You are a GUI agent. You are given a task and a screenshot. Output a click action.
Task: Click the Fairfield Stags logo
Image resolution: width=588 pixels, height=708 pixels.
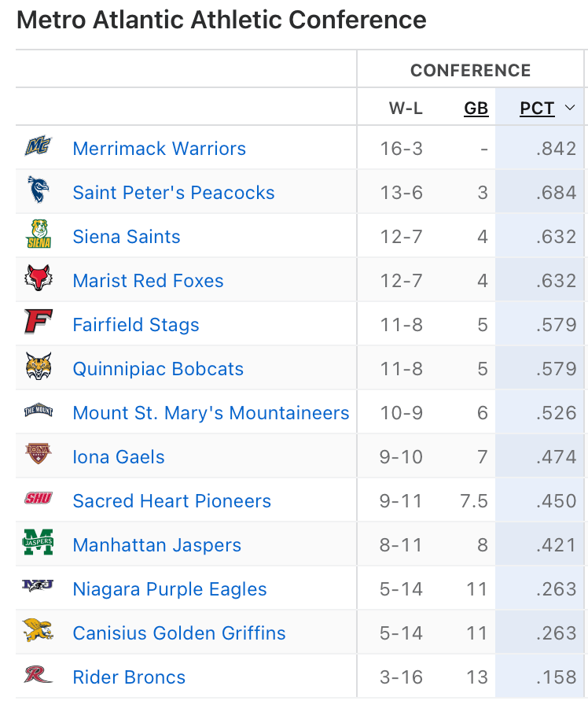pyautogui.click(x=38, y=324)
